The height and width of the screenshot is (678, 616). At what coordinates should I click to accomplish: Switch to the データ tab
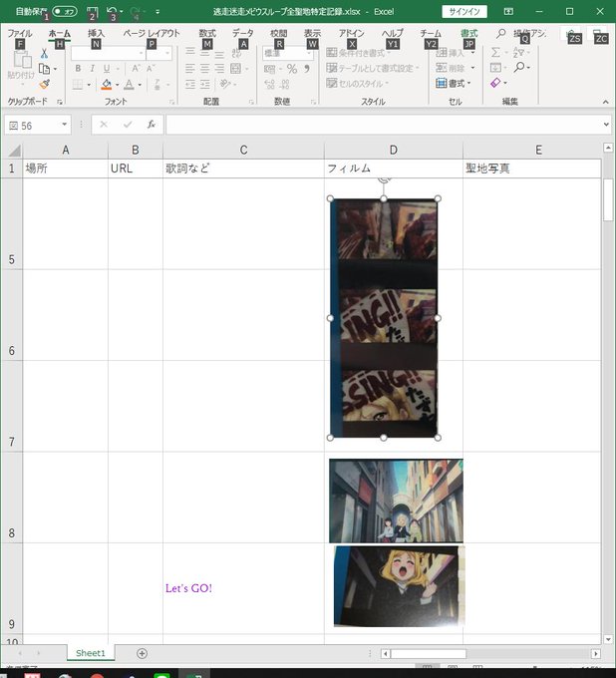click(x=243, y=33)
